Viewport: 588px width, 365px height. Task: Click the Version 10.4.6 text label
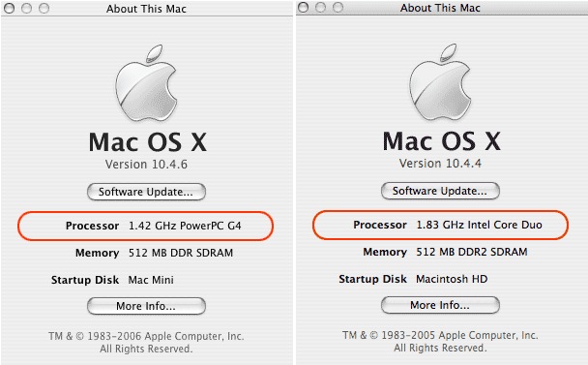coord(146,165)
